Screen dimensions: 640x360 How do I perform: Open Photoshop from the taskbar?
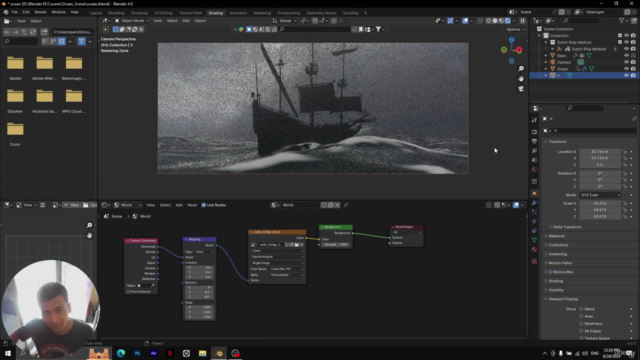pos(137,353)
